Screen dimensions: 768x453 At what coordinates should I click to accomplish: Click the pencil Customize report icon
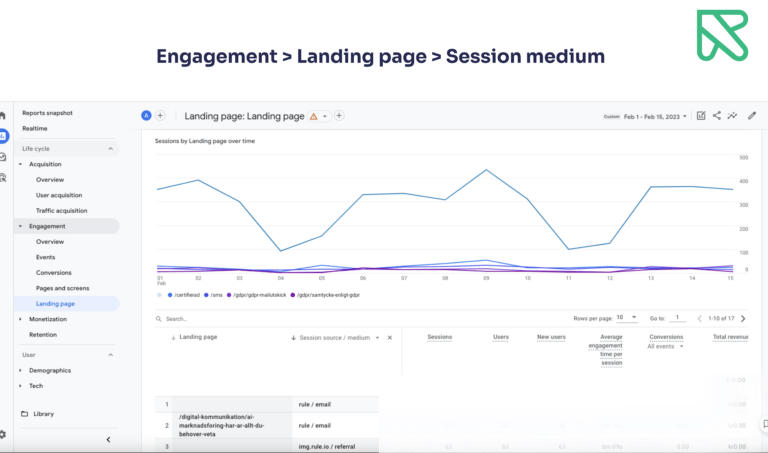[752, 116]
